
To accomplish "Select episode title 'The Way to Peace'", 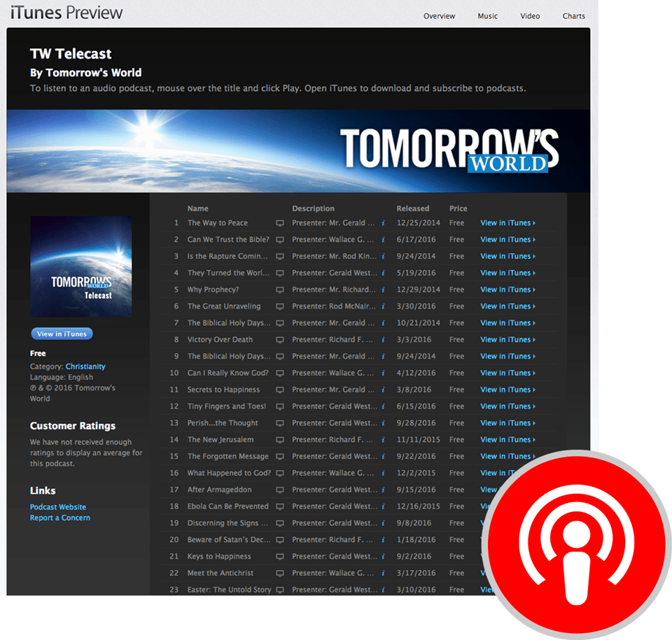I will (x=217, y=222).
